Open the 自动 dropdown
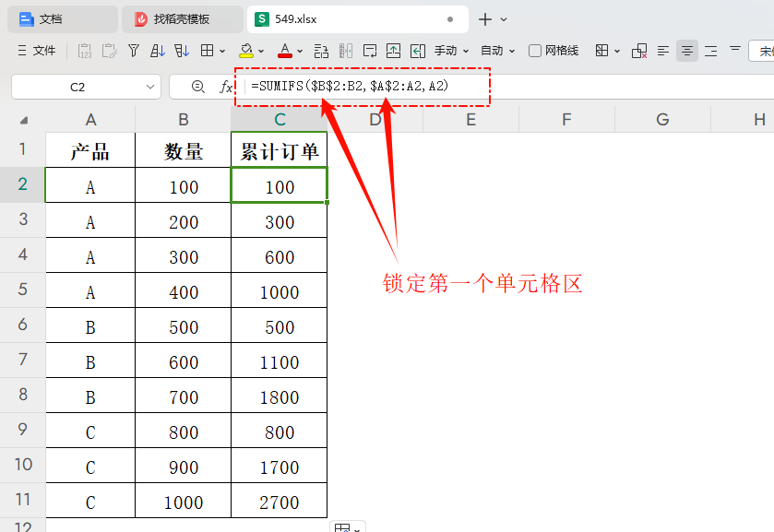The image size is (774, 532). click(497, 51)
